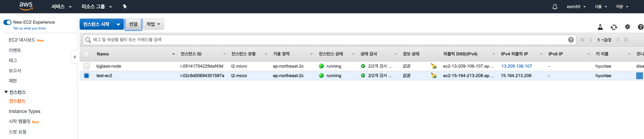Screen dimensions: 644x139
Task: Go to next page of results
Action: pos(618,40)
